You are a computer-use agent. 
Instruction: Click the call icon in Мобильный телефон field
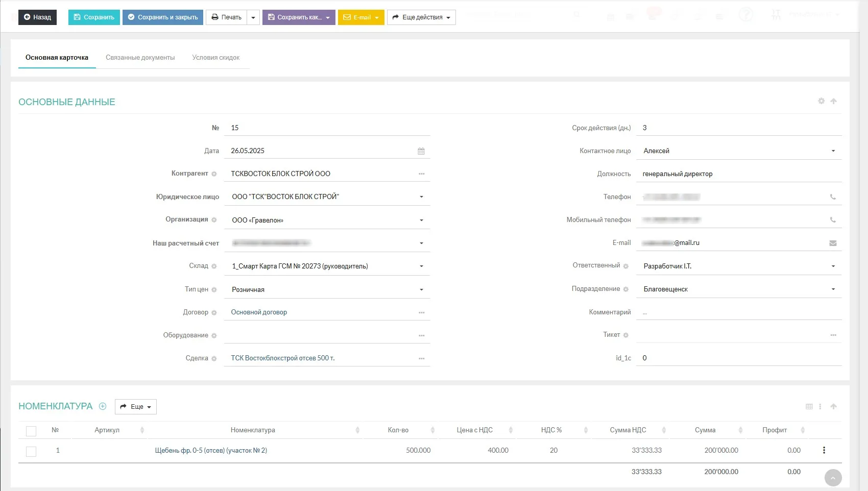833,220
